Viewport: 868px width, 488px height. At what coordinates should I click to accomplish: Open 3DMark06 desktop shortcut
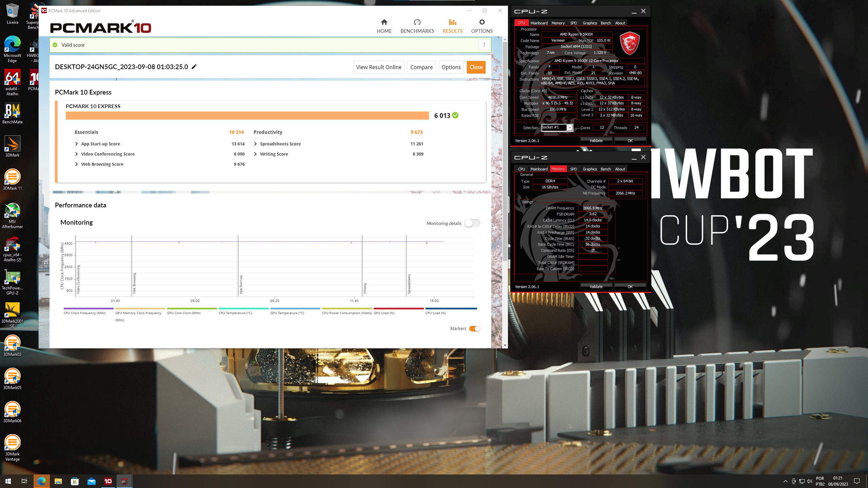pos(12,412)
